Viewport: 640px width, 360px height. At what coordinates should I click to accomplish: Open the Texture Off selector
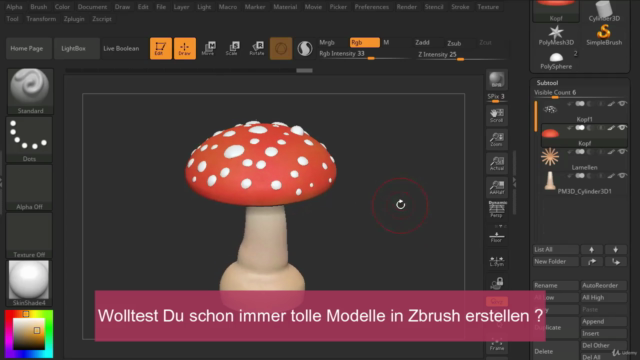pyautogui.click(x=29, y=236)
